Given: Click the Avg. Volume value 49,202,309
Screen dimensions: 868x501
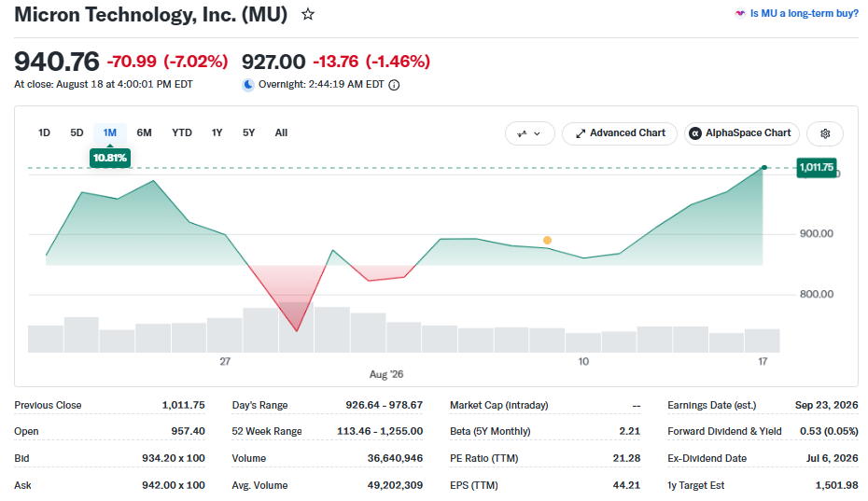Looking at the screenshot, I should (x=395, y=485).
